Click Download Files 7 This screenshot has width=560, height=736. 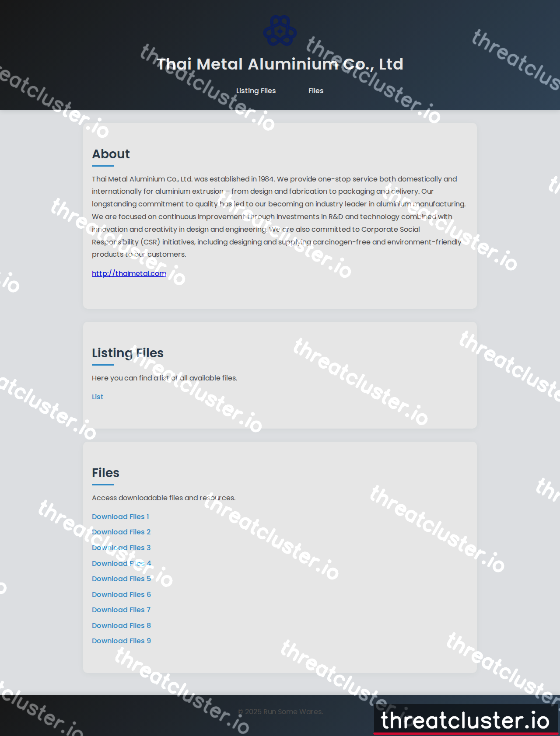point(121,610)
